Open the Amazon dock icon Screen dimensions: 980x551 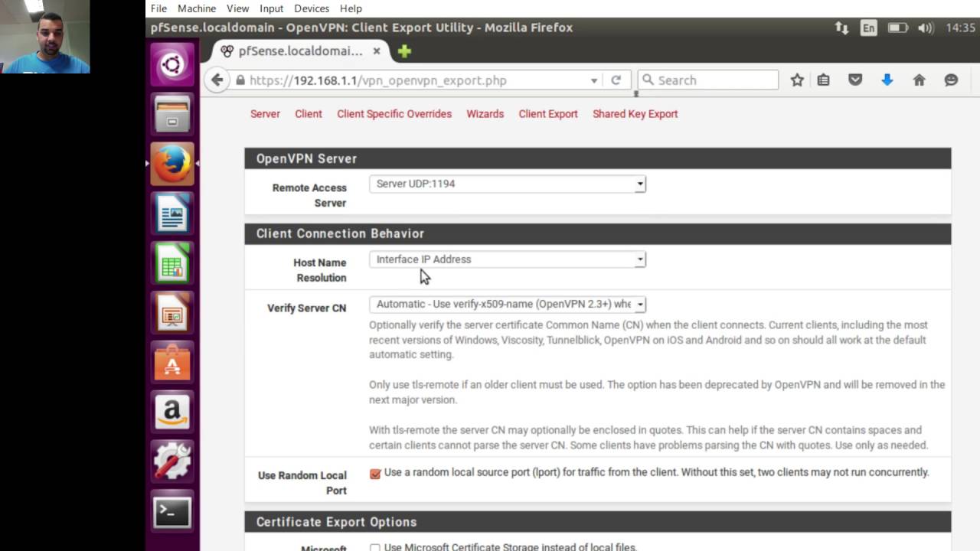[x=172, y=412]
